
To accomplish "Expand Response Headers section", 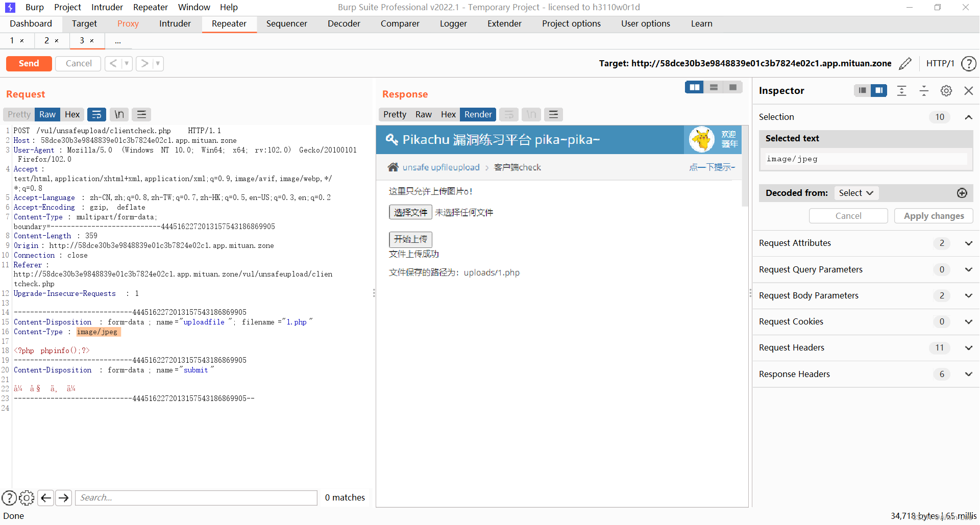I will pyautogui.click(x=968, y=374).
